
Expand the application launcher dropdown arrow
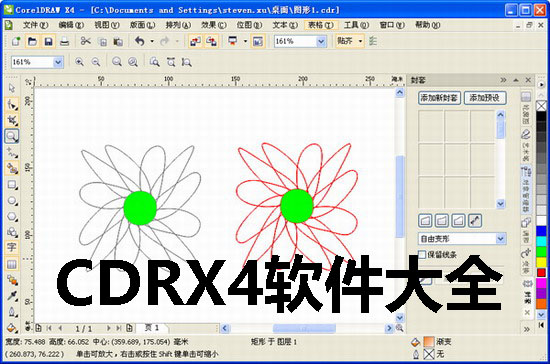tap(245, 41)
